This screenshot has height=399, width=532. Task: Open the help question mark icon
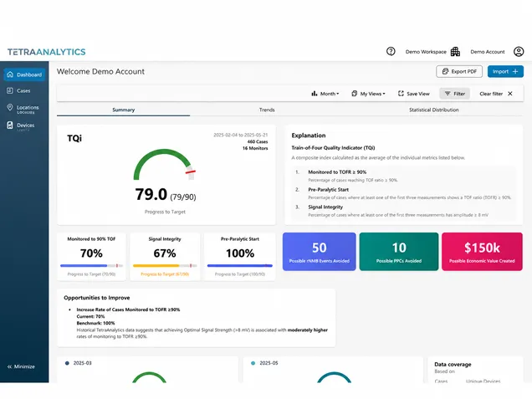[x=391, y=51]
